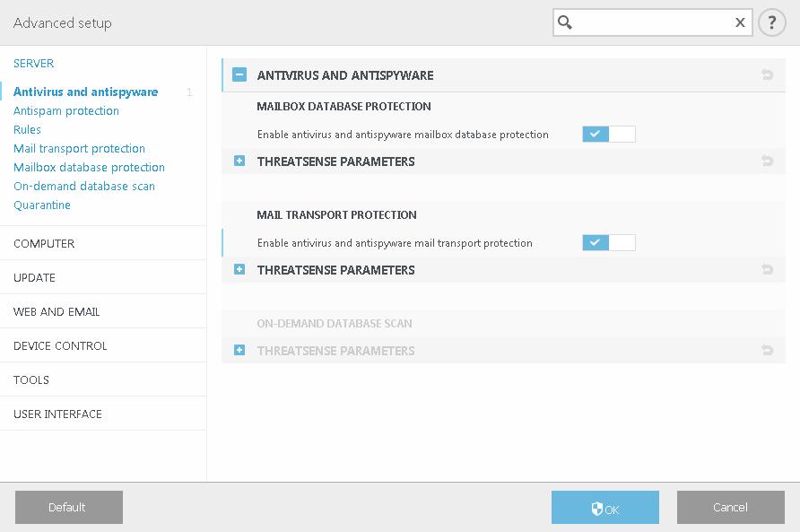Open Mail transport protection in sidebar
The height and width of the screenshot is (532, 800).
[x=79, y=149]
